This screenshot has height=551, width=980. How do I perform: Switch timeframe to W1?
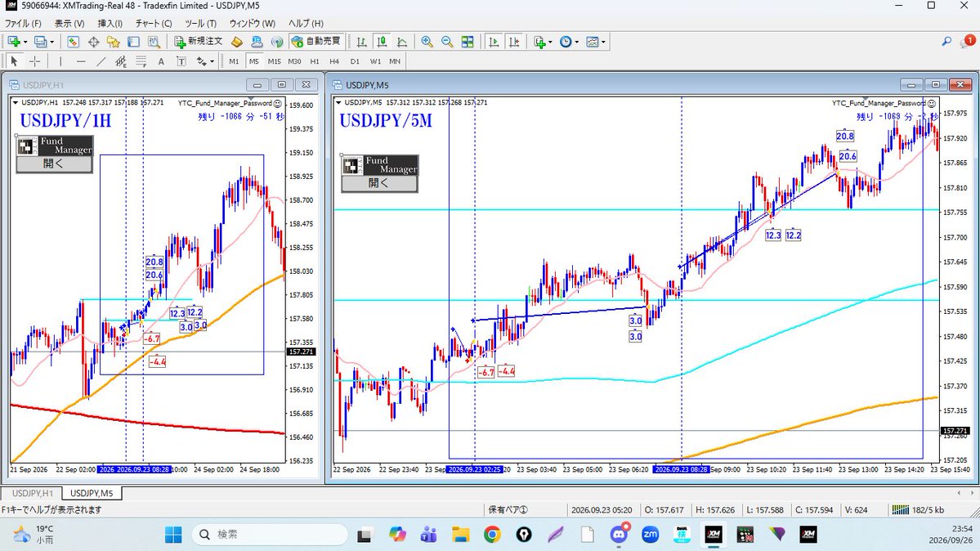pyautogui.click(x=375, y=61)
